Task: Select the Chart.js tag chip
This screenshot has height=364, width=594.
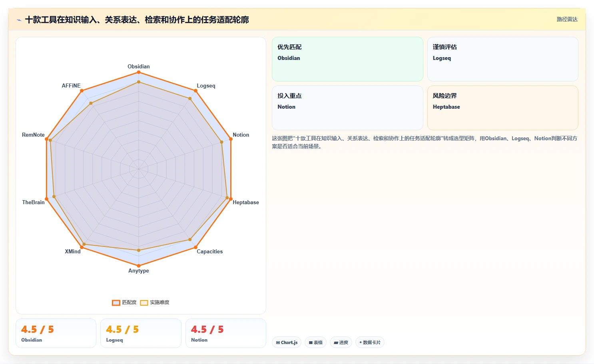Action: pyautogui.click(x=287, y=342)
